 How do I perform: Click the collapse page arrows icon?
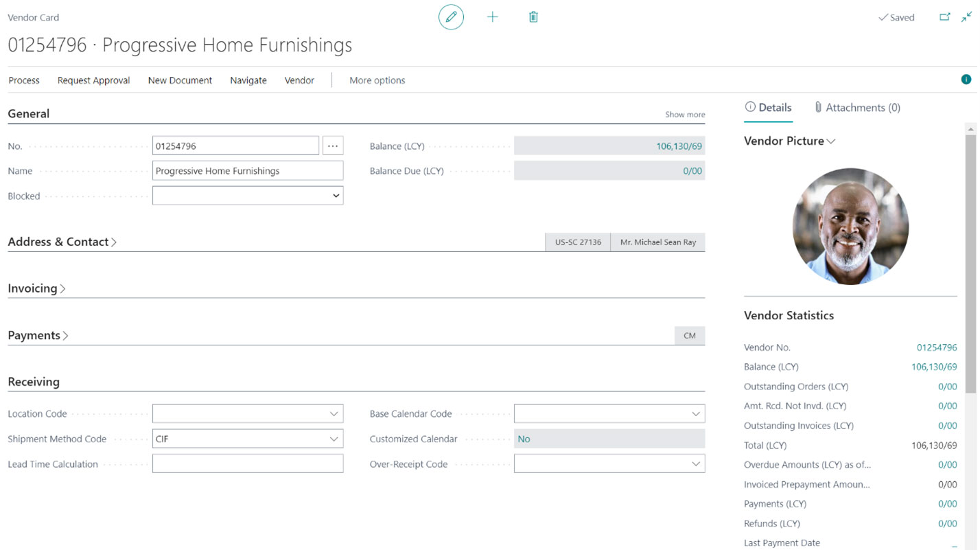[966, 17]
